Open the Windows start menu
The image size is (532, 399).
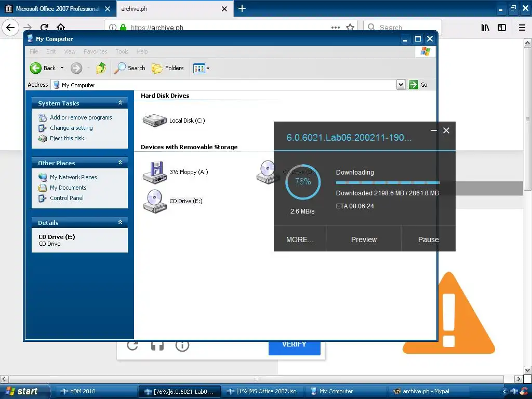pyautogui.click(x=24, y=391)
